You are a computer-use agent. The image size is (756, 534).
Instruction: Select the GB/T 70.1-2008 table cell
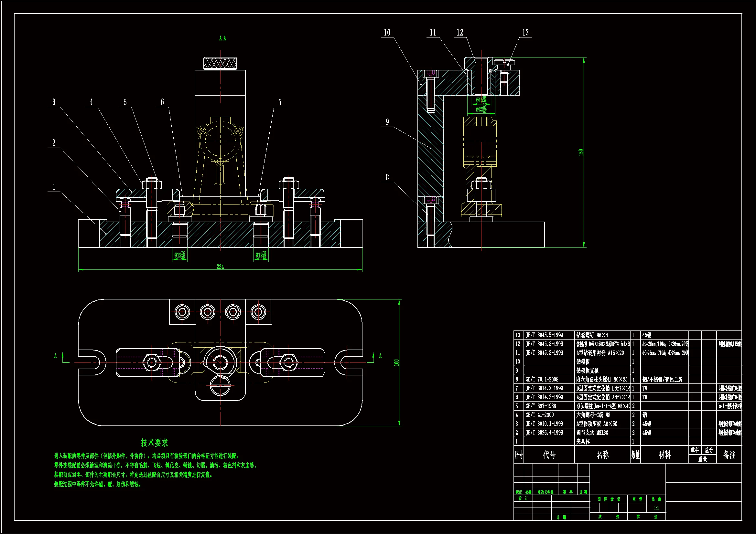pyautogui.click(x=542, y=379)
